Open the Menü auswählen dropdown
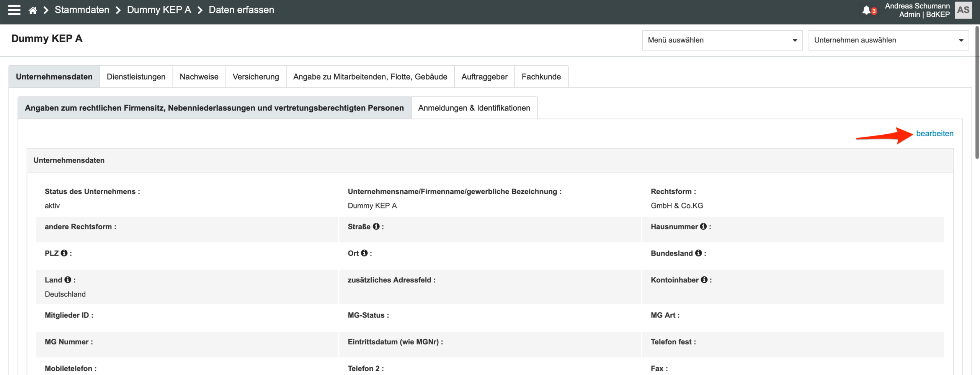The width and height of the screenshot is (980, 375). pos(722,40)
